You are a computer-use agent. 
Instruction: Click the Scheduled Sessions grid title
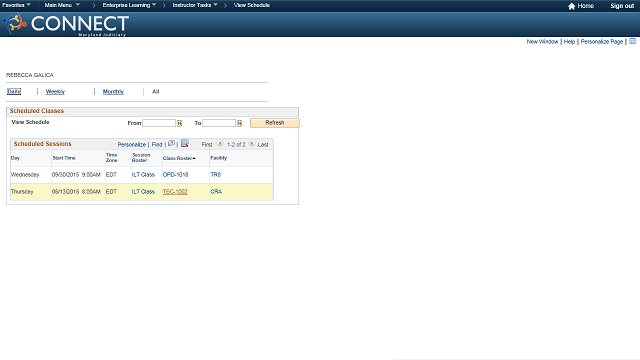point(42,144)
